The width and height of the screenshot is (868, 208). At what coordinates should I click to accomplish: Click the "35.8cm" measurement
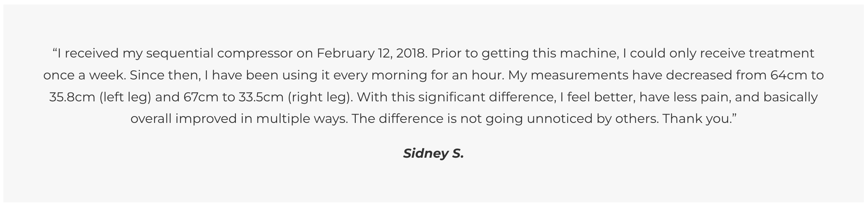coord(72,97)
